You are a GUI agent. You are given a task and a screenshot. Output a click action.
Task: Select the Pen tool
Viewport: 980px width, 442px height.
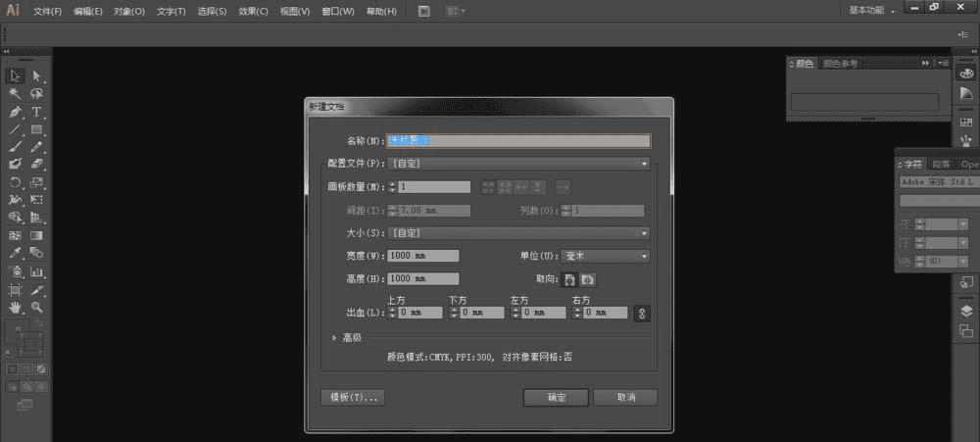(16, 112)
